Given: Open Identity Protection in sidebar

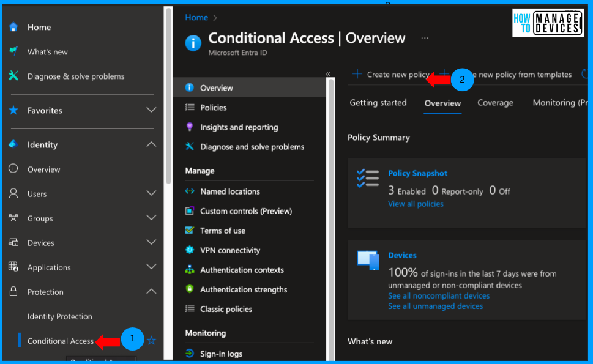Looking at the screenshot, I should tap(60, 316).
